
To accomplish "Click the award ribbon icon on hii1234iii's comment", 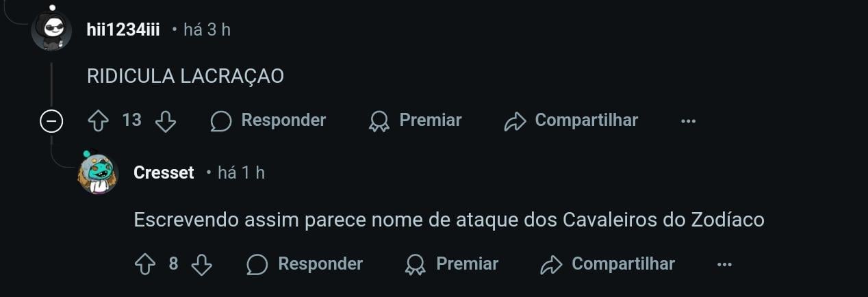I will tap(379, 121).
